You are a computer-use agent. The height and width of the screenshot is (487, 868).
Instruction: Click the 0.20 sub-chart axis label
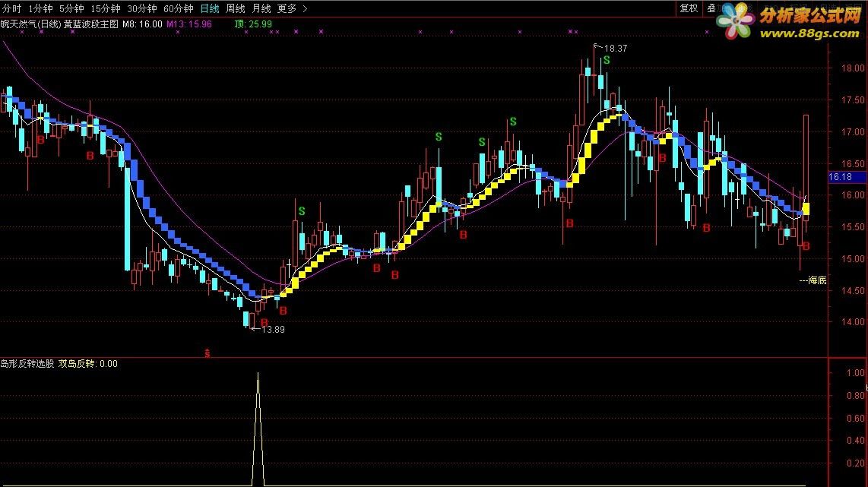pos(856,463)
